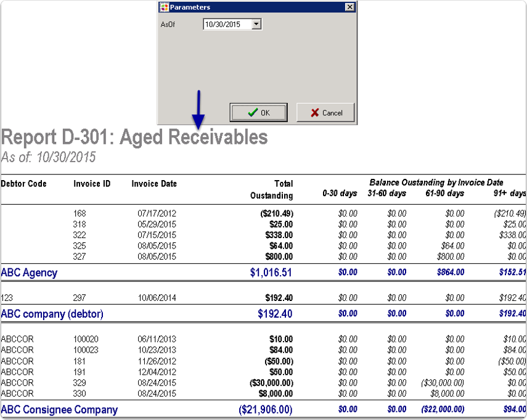Click the Cancel button

coord(325,112)
